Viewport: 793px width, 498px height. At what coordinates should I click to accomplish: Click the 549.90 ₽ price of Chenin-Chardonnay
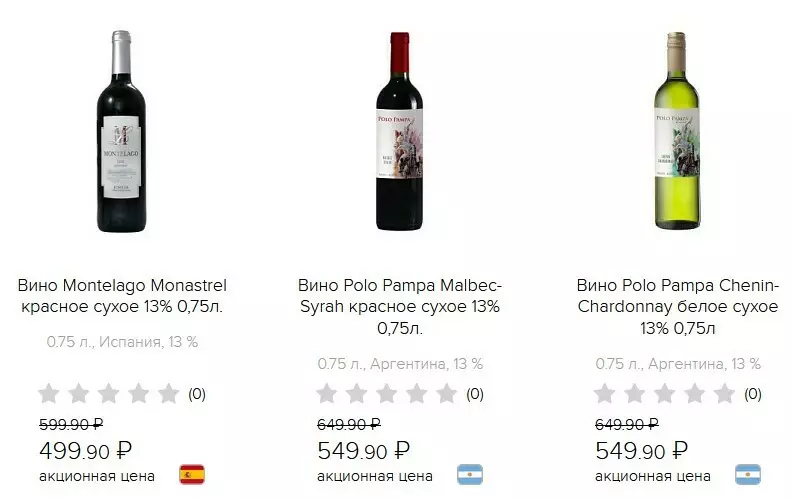pos(641,450)
